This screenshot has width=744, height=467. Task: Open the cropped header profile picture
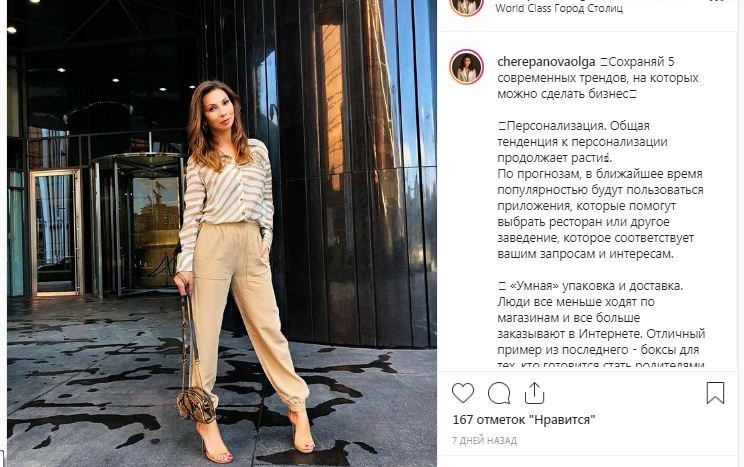[x=466, y=7]
